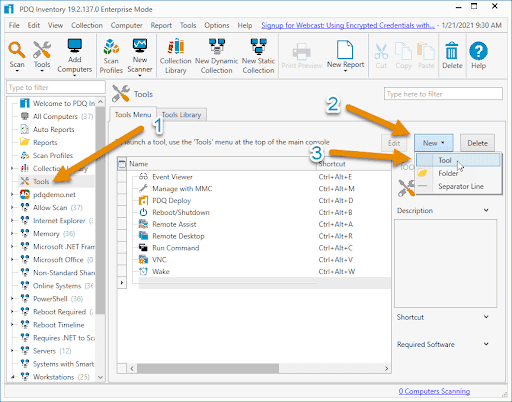The image size is (512, 402).
Task: Click the tree scroll-down arrow
Action: 100,377
